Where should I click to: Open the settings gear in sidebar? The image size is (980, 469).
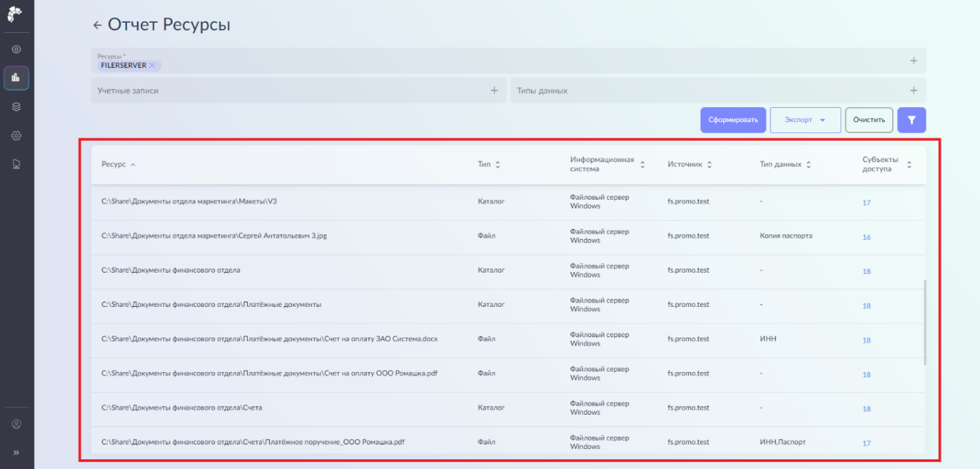(x=16, y=135)
